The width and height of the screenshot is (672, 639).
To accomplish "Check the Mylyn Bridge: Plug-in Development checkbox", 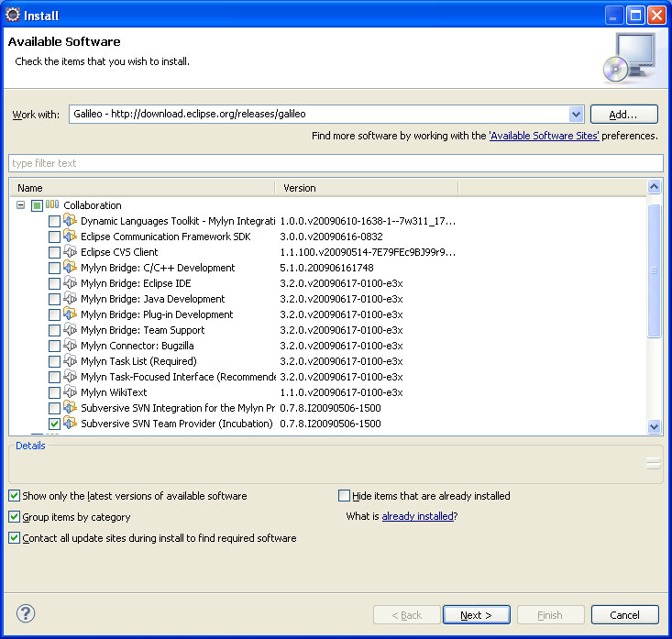I will [x=54, y=315].
